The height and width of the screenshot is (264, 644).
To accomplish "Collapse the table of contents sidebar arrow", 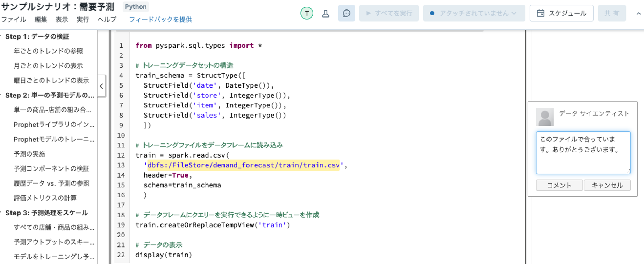I will tap(101, 86).
